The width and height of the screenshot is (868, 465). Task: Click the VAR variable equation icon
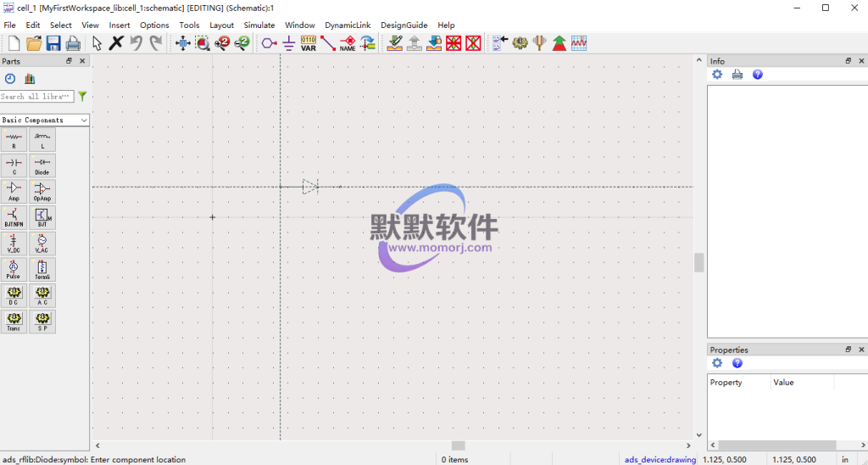(309, 42)
